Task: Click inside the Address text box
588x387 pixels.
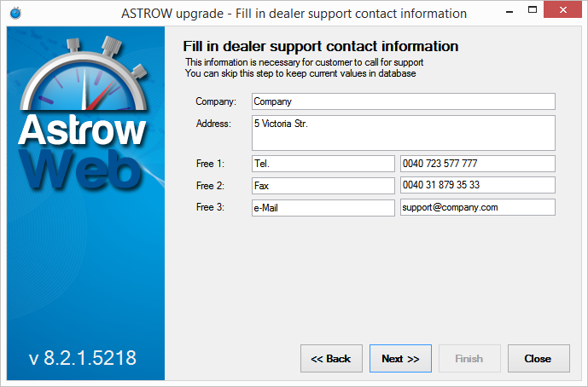Action: (x=403, y=132)
